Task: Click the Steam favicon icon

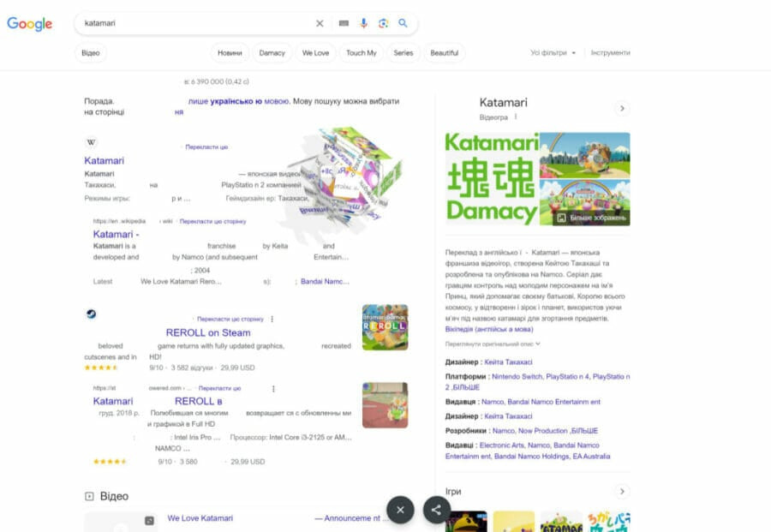Action: [x=91, y=314]
